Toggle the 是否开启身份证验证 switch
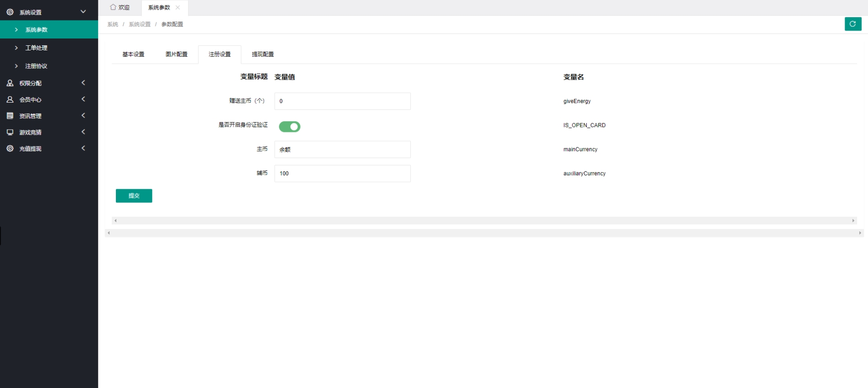Image resolution: width=868 pixels, height=388 pixels. 289,126
